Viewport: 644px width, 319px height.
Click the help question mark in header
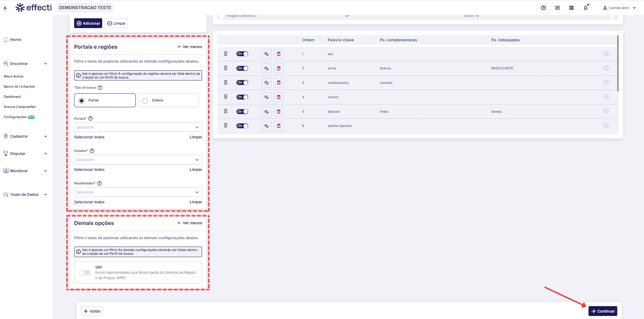[543, 8]
